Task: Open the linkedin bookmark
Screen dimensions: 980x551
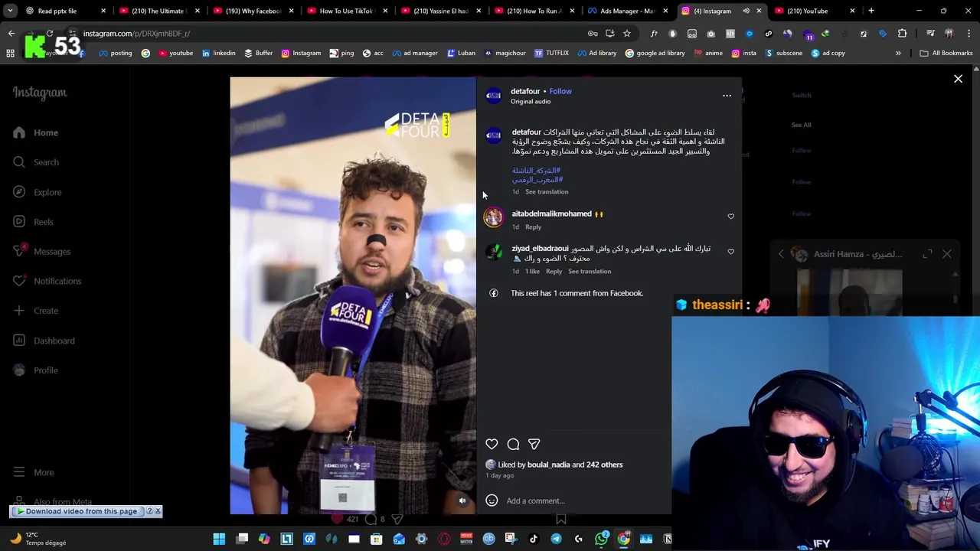Action: click(218, 53)
